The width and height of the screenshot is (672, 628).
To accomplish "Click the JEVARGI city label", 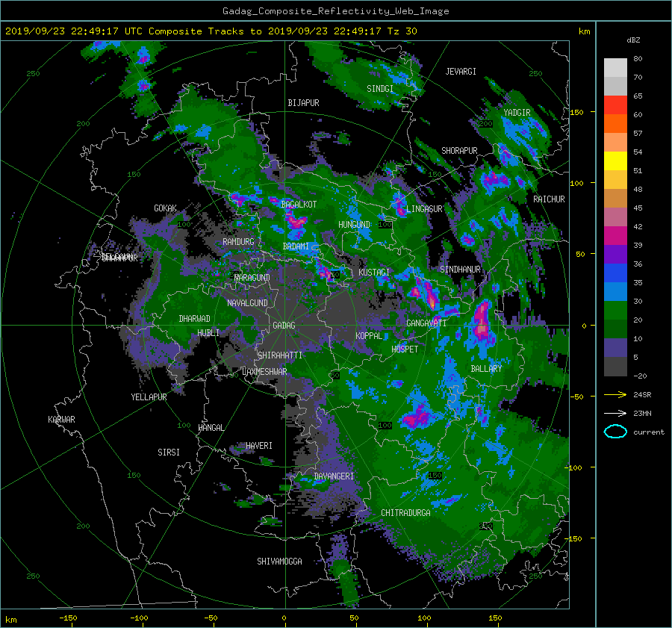I will [461, 72].
